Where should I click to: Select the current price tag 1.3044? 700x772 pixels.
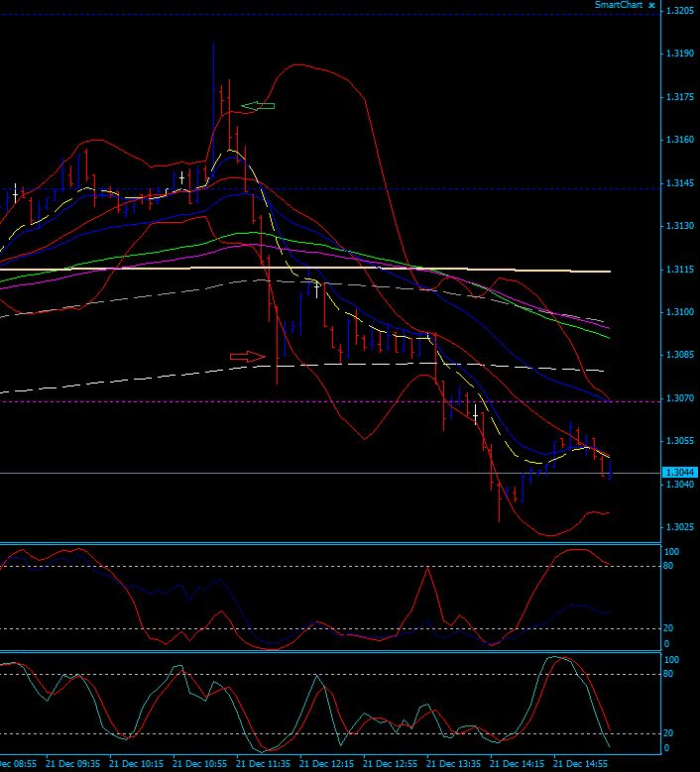[x=679, y=473]
